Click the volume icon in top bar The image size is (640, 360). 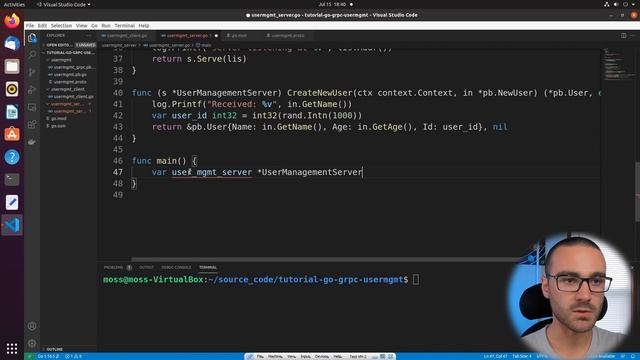pos(616,4)
